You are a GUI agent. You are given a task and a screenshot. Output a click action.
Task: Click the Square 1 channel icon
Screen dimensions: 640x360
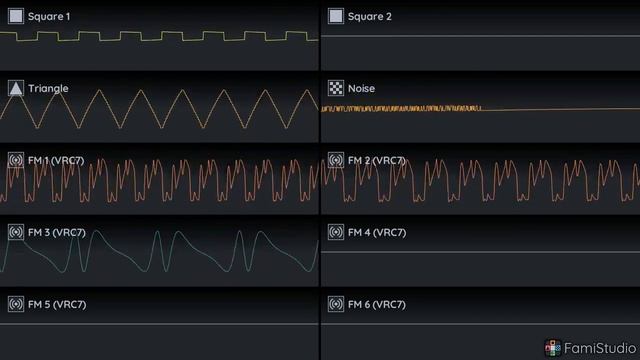pos(16,16)
